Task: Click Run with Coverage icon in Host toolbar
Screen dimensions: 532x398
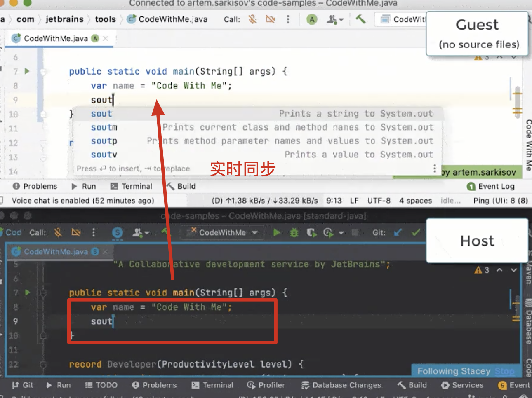Action: 311,233
